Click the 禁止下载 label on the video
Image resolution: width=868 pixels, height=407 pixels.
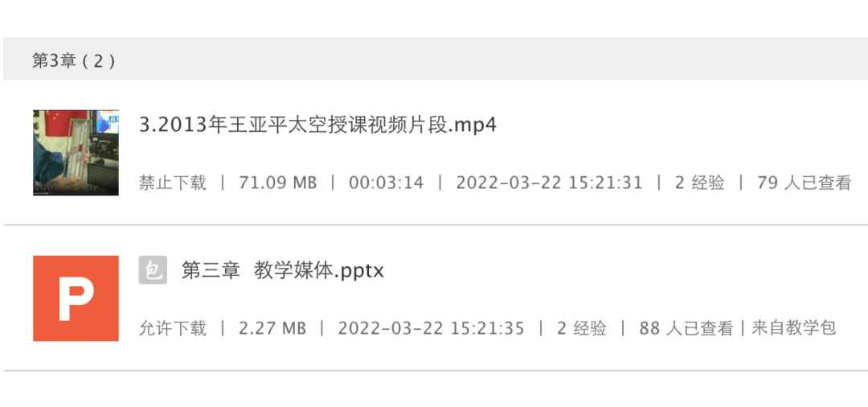click(x=173, y=183)
